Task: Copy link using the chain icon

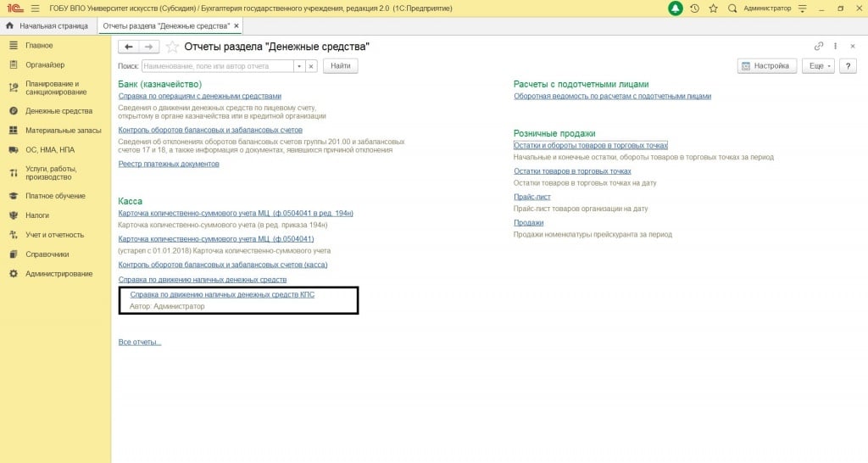Action: coord(818,47)
